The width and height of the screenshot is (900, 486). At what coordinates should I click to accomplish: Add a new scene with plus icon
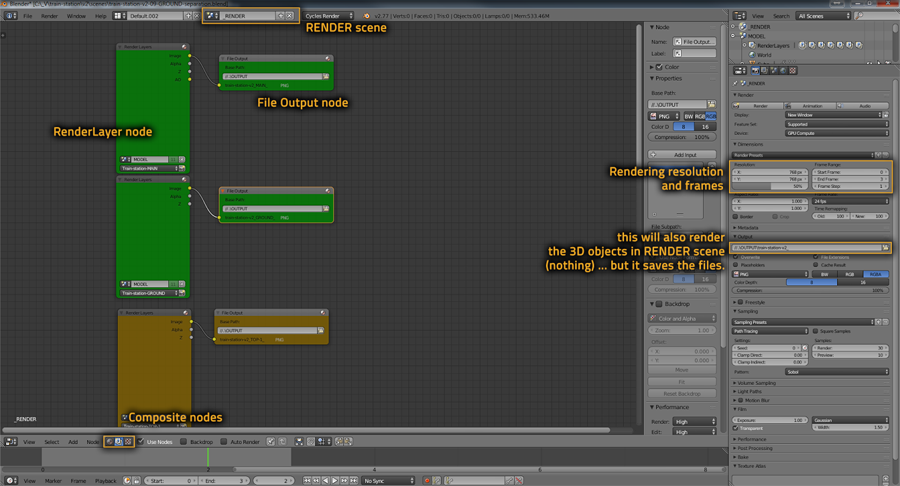281,16
